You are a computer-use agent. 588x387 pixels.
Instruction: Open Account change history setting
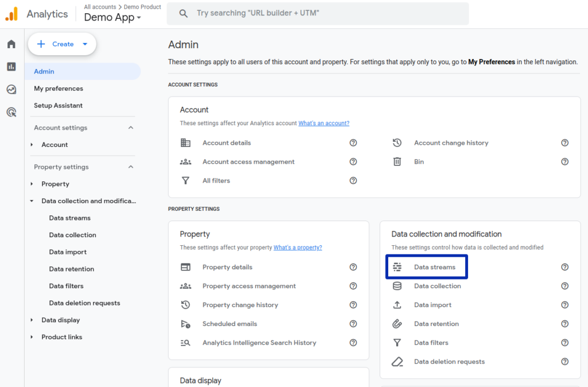451,143
